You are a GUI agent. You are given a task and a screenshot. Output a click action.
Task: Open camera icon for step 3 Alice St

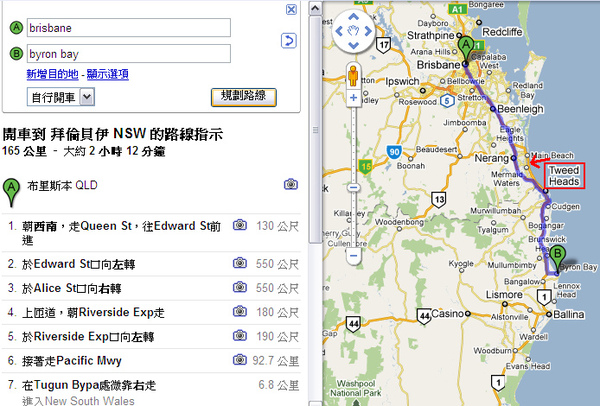coord(240,287)
